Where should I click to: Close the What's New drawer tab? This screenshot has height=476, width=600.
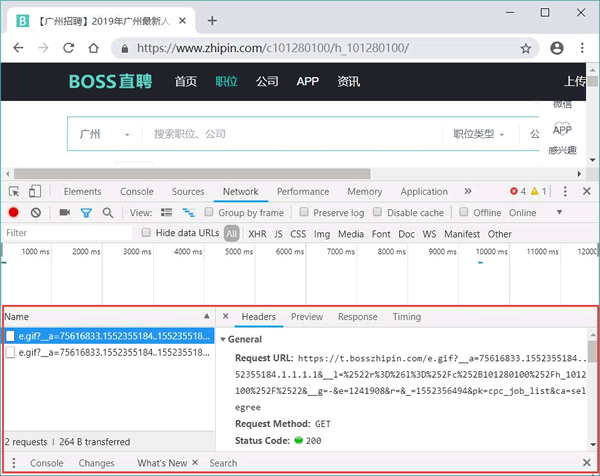click(195, 462)
